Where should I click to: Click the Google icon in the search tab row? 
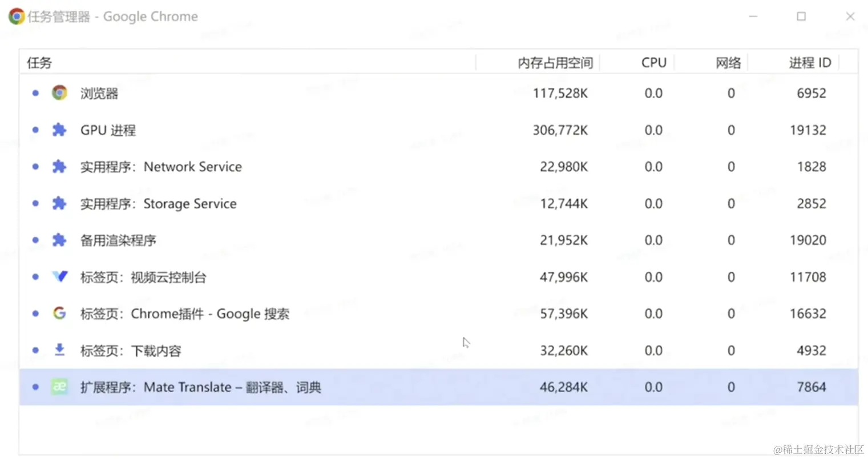(x=59, y=313)
